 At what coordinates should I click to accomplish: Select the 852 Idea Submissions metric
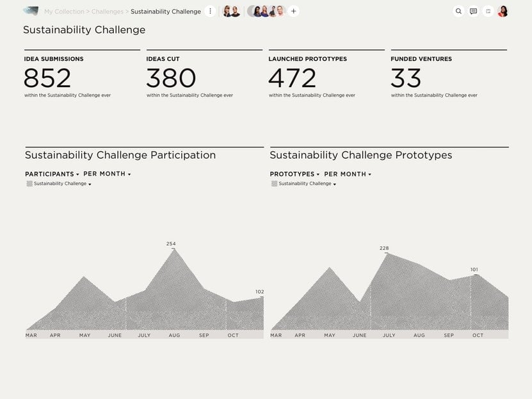[x=47, y=78]
